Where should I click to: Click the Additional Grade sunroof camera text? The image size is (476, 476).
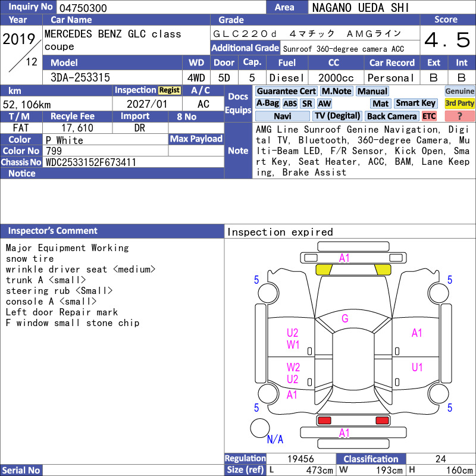click(x=343, y=49)
